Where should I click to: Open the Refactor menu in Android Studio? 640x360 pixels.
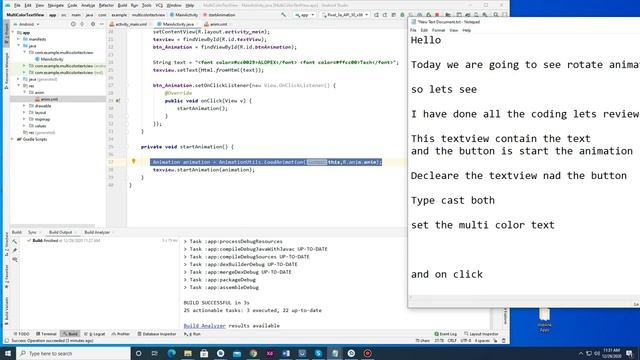tap(106, 5)
